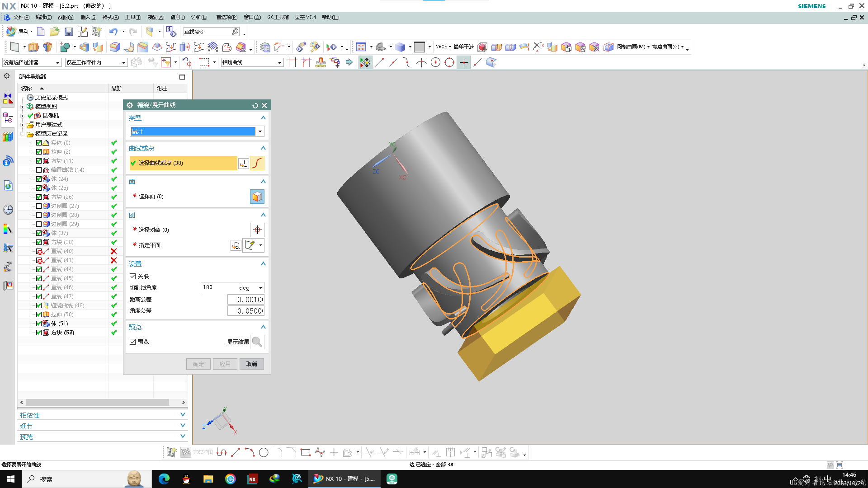Open the cut line angle unit dropdown
The image size is (868, 488).
coord(260,288)
